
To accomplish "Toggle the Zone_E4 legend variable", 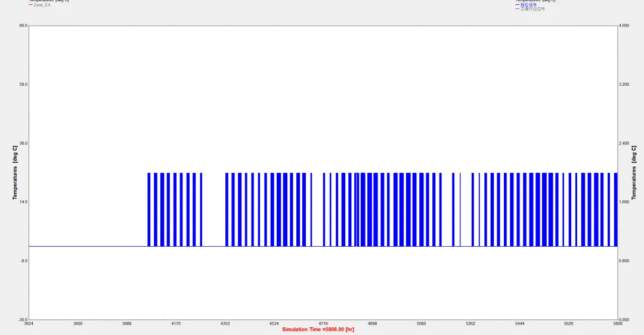I will click(42, 5).
